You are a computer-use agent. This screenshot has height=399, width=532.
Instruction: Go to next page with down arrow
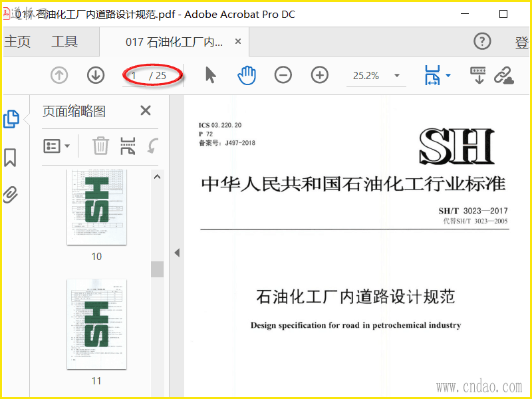[96, 75]
